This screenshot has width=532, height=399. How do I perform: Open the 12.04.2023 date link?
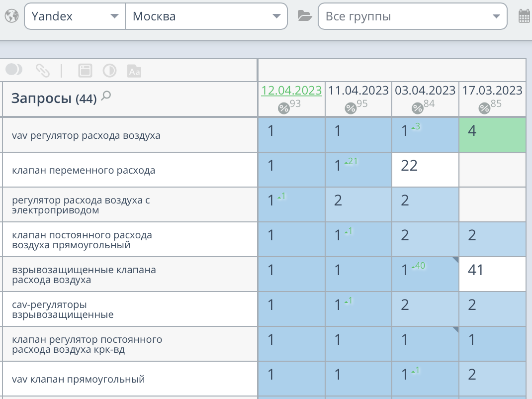[x=291, y=91]
